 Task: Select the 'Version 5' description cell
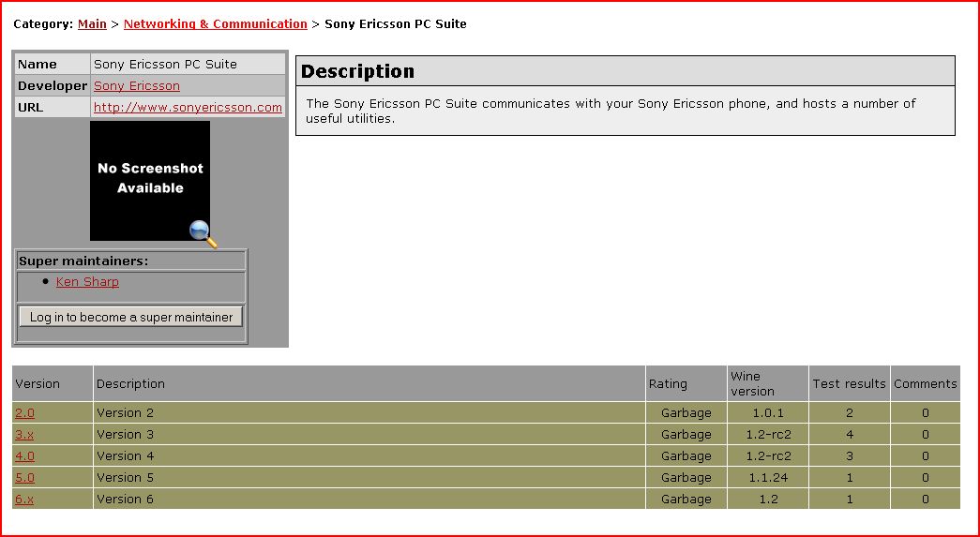click(369, 478)
